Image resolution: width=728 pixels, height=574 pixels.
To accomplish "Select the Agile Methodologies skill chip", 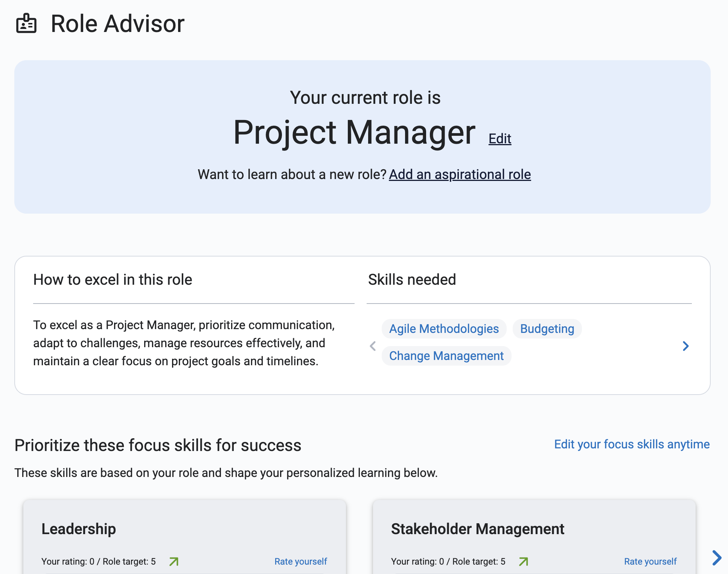I will [x=443, y=329].
